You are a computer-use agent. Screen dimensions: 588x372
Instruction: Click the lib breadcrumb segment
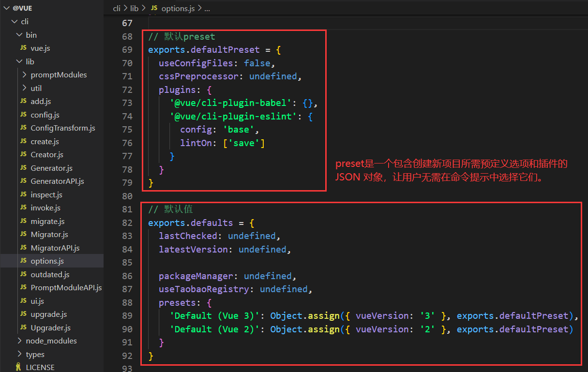[134, 8]
